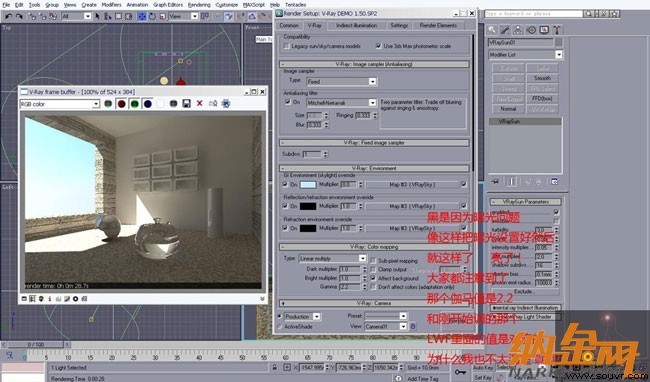This screenshot has width=650, height=382.
Task: Toggle Don't affect colors (adaptation only) checkbox
Action: pyautogui.click(x=373, y=287)
